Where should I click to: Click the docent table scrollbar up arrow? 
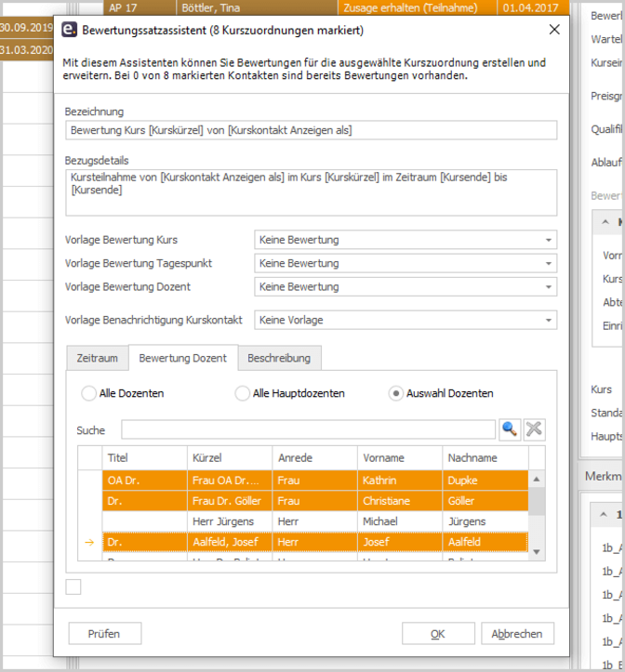point(537,480)
